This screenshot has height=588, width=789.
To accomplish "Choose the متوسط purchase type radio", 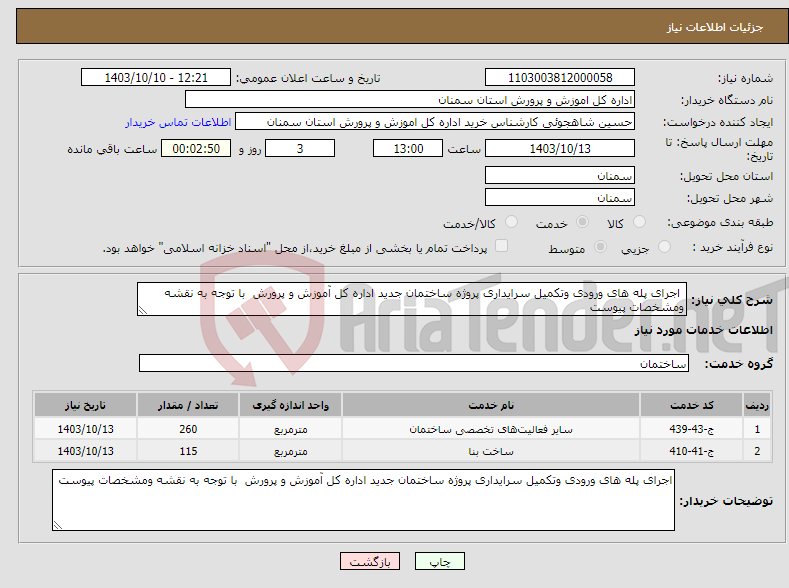I will [600, 246].
